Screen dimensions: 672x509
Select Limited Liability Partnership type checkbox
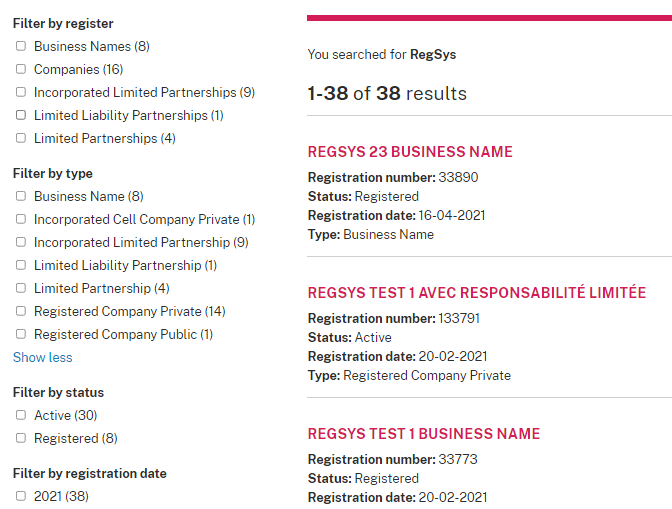21,265
